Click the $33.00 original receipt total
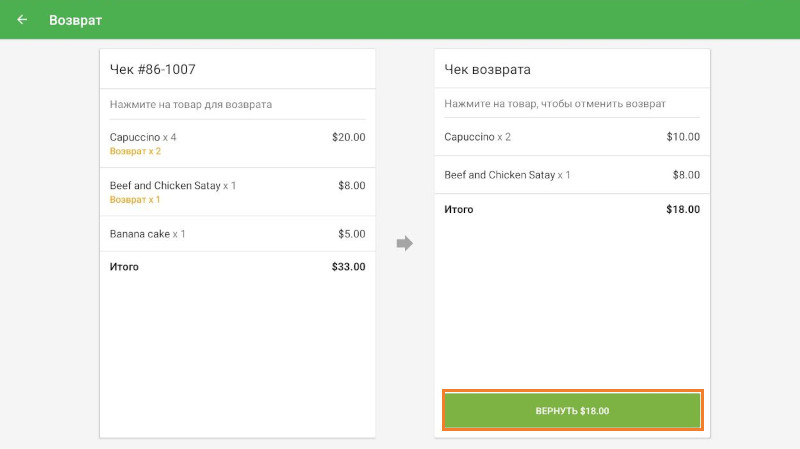 pyautogui.click(x=348, y=267)
